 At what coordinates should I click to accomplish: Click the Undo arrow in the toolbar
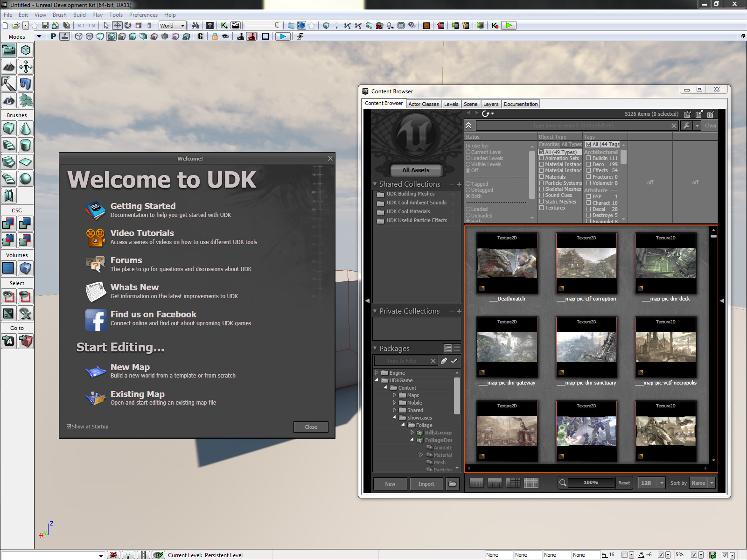[81, 26]
